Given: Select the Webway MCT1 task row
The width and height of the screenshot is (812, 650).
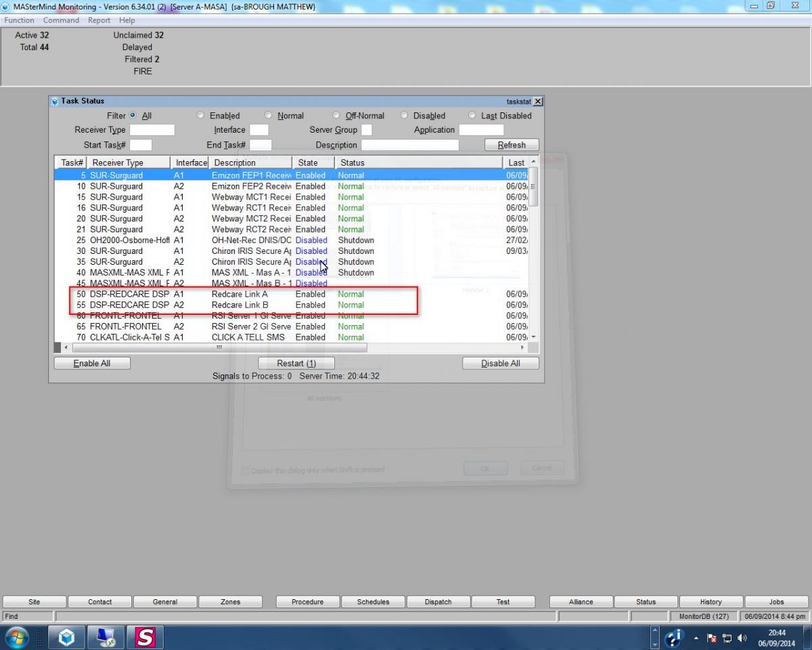Looking at the screenshot, I should click(292, 197).
